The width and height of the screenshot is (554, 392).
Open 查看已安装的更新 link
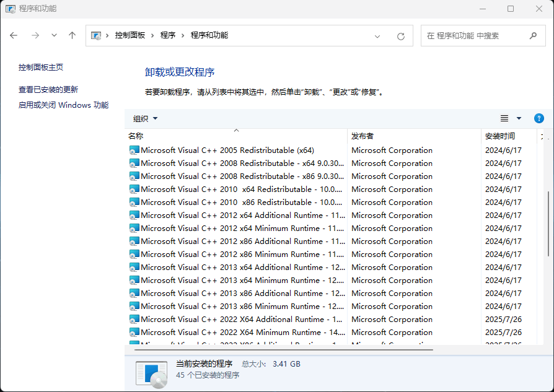48,90
